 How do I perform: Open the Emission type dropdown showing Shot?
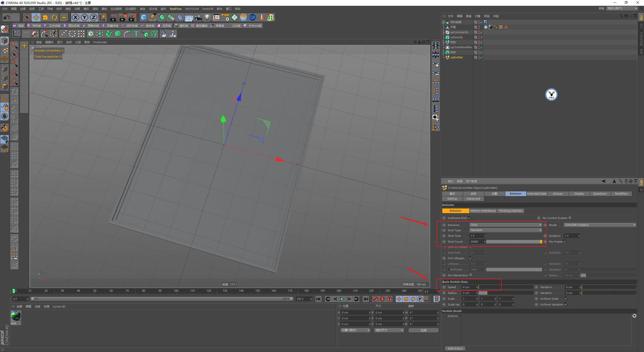[506, 225]
